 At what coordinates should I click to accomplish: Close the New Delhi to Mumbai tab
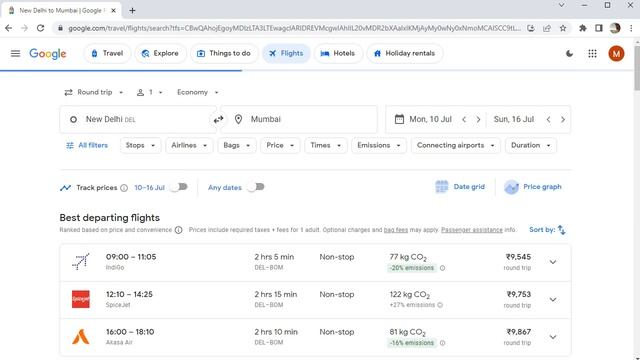[x=114, y=11]
